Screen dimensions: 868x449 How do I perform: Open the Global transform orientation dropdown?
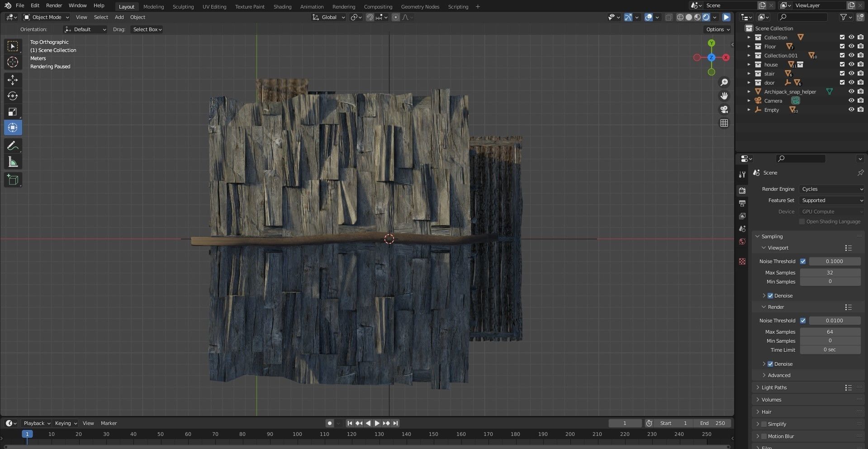[328, 17]
